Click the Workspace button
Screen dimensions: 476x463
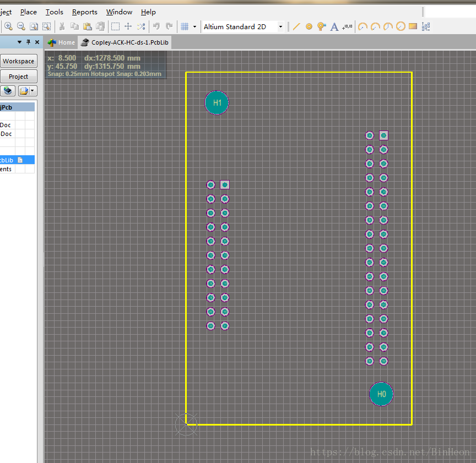[x=19, y=61]
